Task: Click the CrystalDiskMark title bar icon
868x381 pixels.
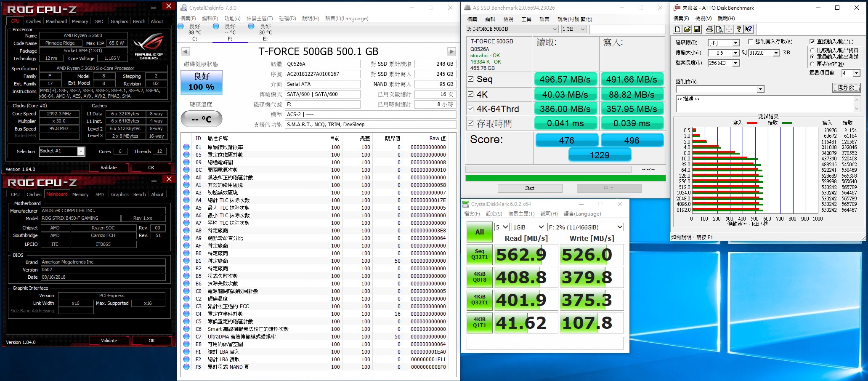Action: tap(466, 204)
